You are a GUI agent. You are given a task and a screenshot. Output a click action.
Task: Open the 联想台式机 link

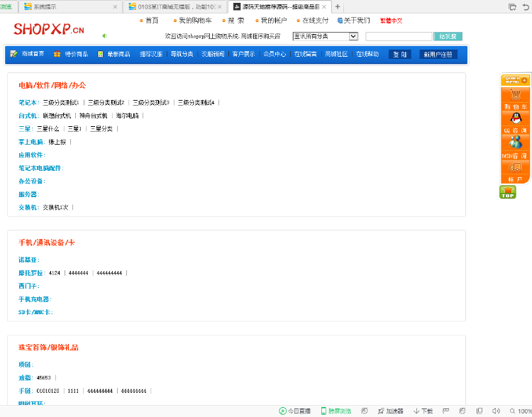[57, 116]
